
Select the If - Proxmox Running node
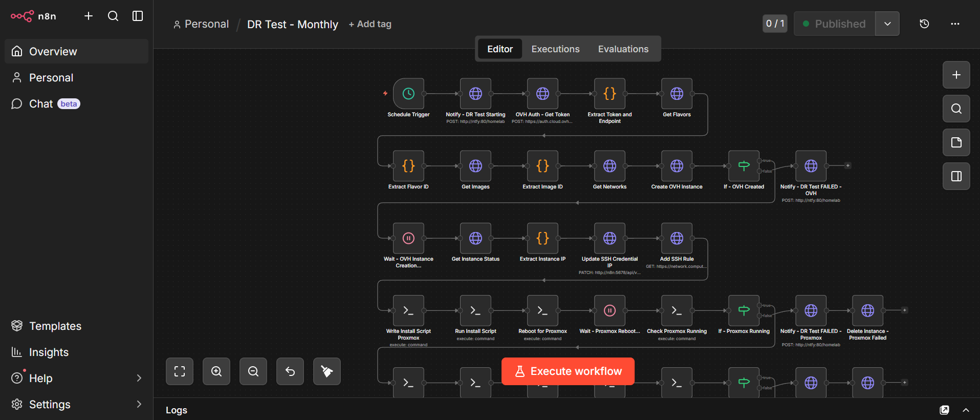pos(744,310)
